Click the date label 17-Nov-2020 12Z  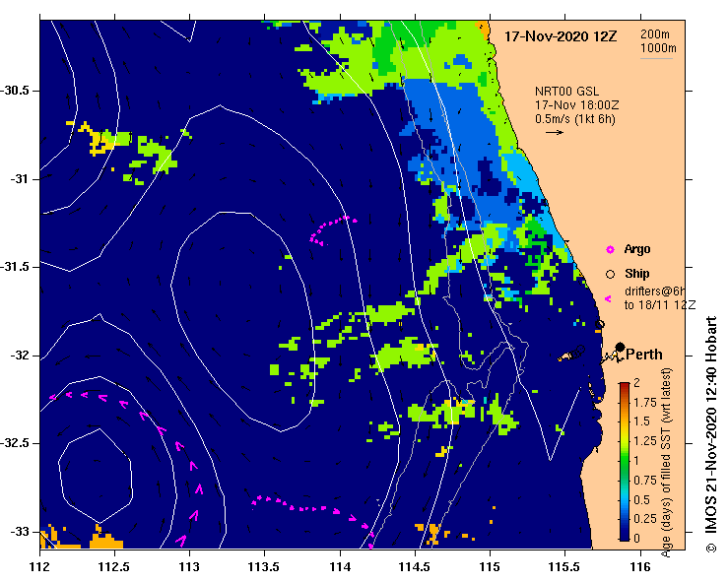pyautogui.click(x=561, y=36)
